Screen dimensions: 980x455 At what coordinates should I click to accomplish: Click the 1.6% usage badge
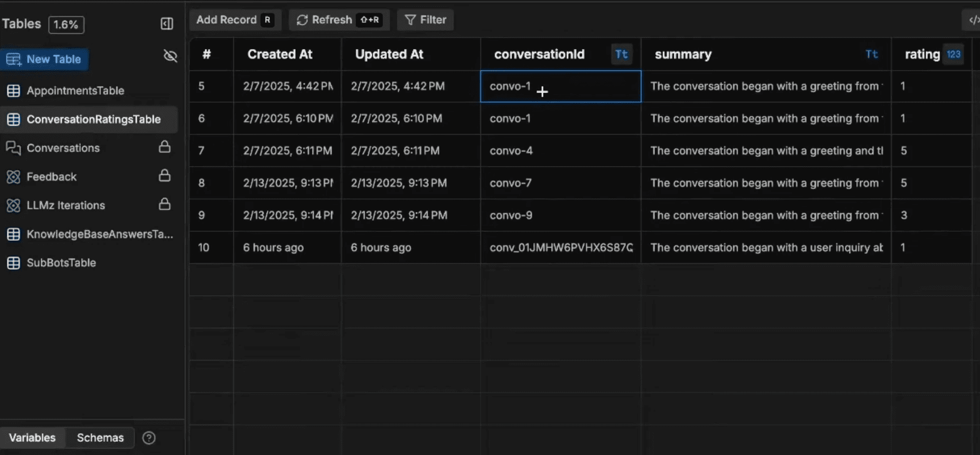[x=66, y=24]
